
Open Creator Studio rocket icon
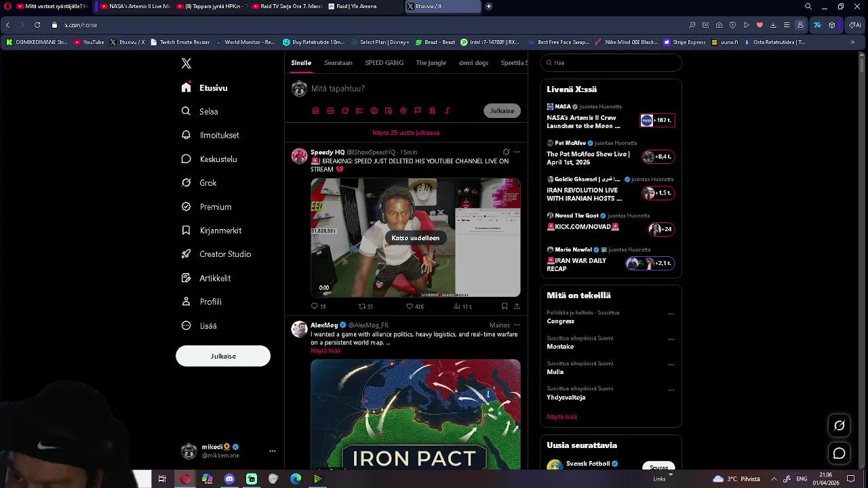tap(186, 254)
